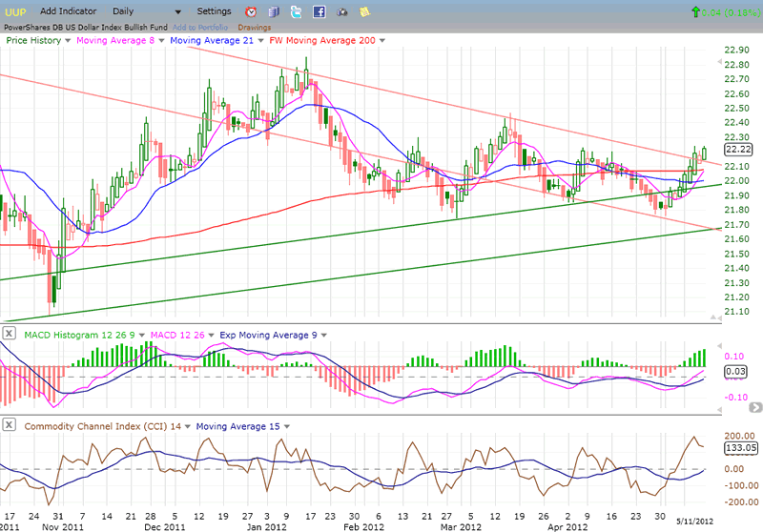Click the stacked documents icon in toolbar

coord(274,11)
